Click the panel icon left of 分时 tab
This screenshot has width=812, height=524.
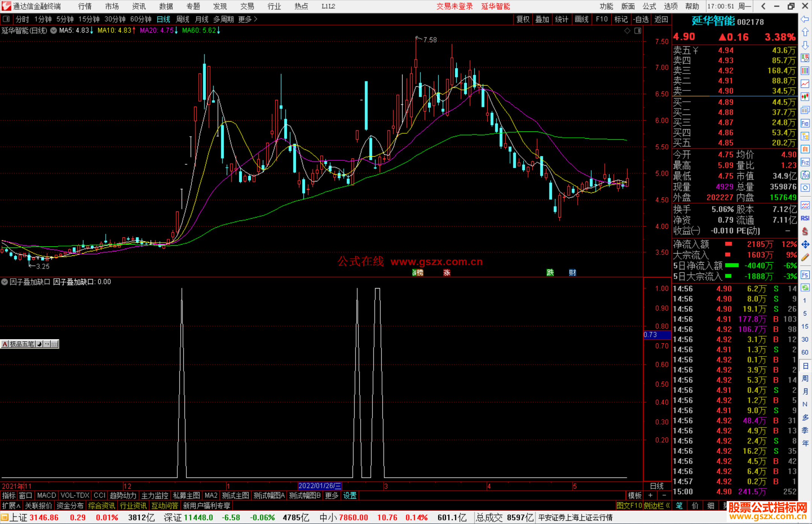pyautogui.click(x=6, y=19)
